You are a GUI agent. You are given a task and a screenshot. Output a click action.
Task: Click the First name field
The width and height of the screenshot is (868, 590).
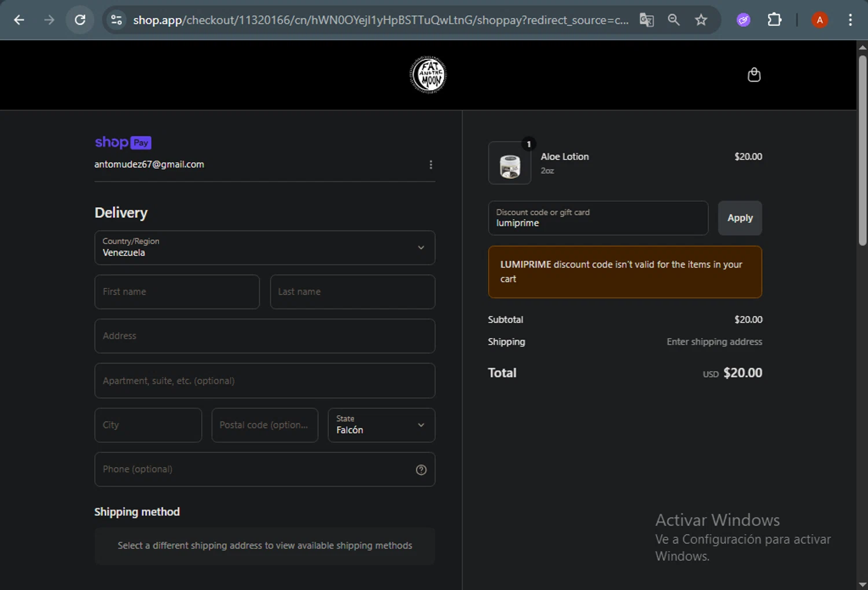pyautogui.click(x=177, y=292)
